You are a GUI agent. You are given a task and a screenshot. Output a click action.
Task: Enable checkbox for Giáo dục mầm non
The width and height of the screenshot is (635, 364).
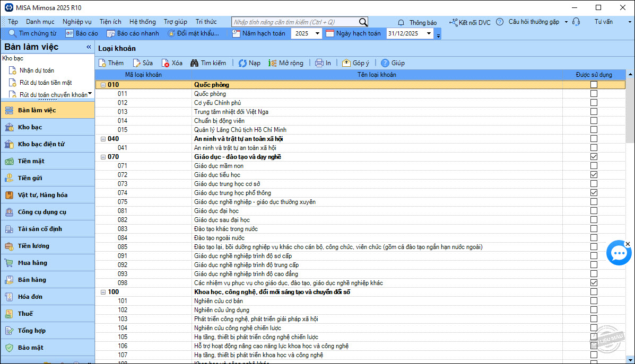pyautogui.click(x=594, y=166)
